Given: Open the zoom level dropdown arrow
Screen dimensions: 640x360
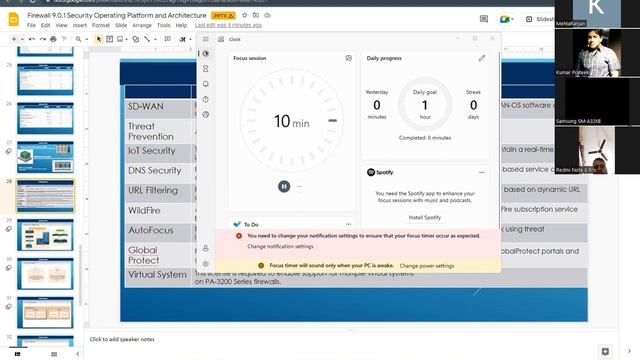Looking at the screenshot, I should pos(87,40).
